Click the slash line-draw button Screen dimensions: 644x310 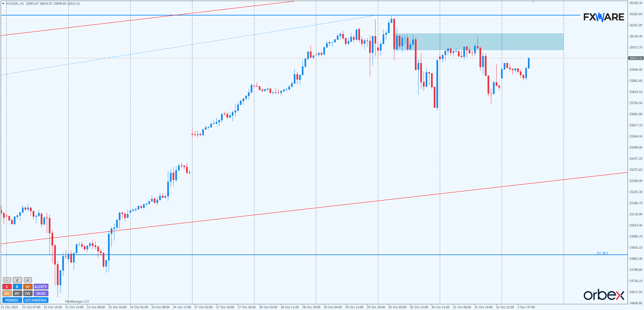(17, 280)
